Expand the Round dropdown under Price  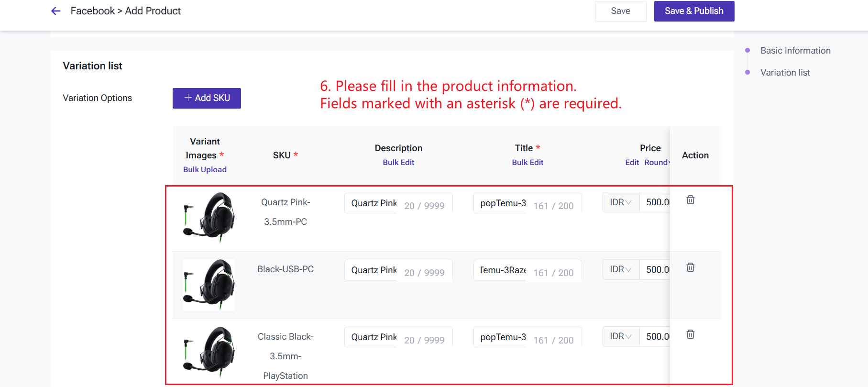(657, 163)
